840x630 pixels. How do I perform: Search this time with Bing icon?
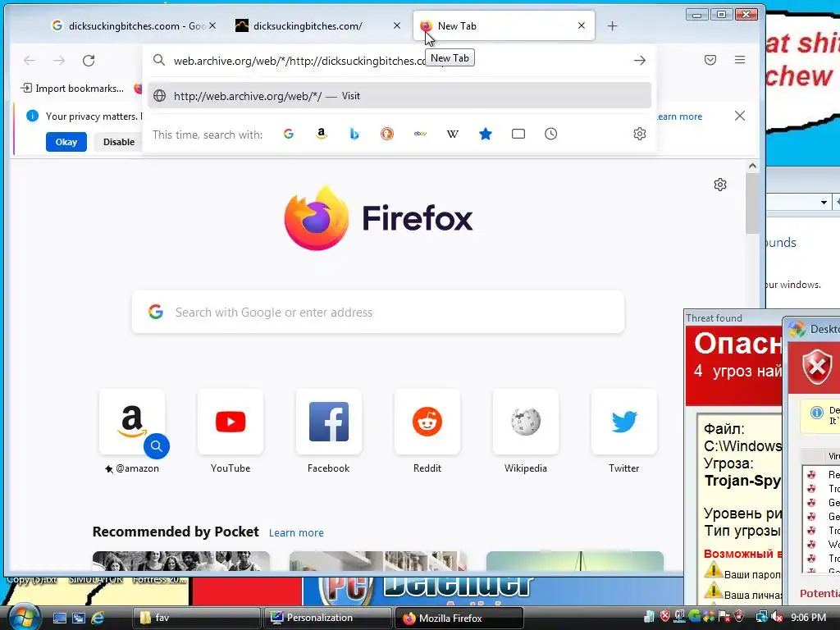click(354, 134)
